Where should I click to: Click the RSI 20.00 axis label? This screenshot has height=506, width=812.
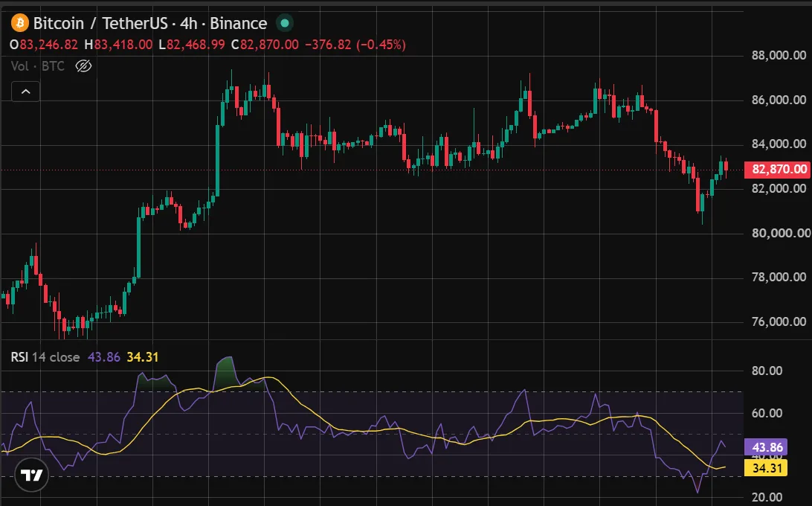(767, 498)
